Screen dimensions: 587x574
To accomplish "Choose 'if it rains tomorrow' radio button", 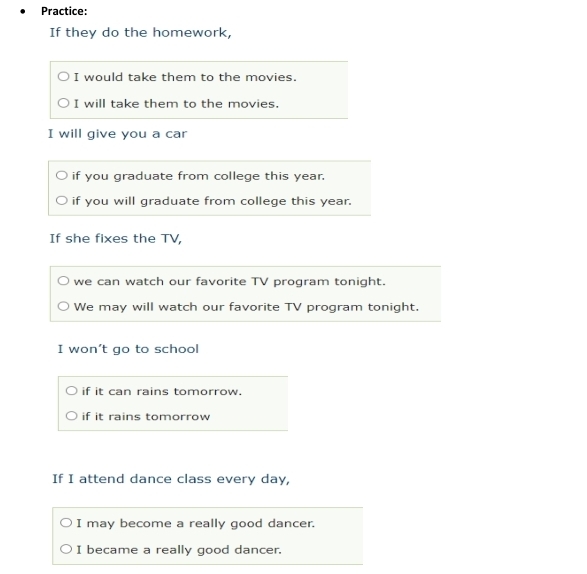I will click(x=71, y=416).
